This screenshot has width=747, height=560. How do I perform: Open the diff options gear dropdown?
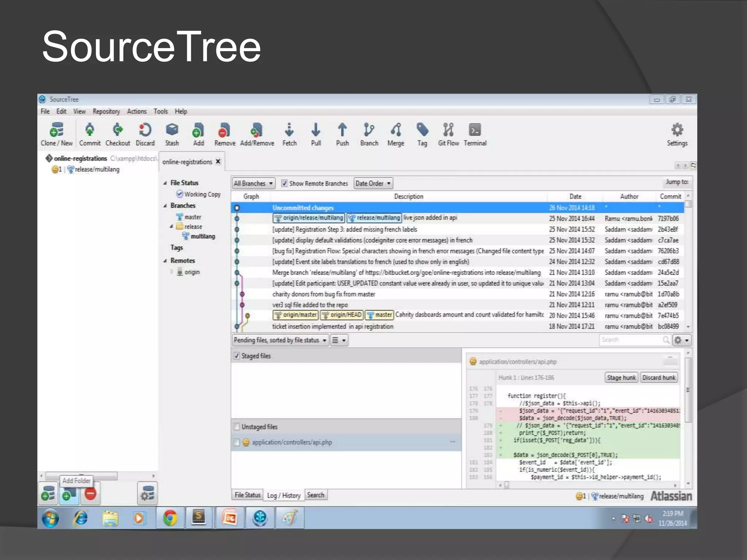(682, 340)
